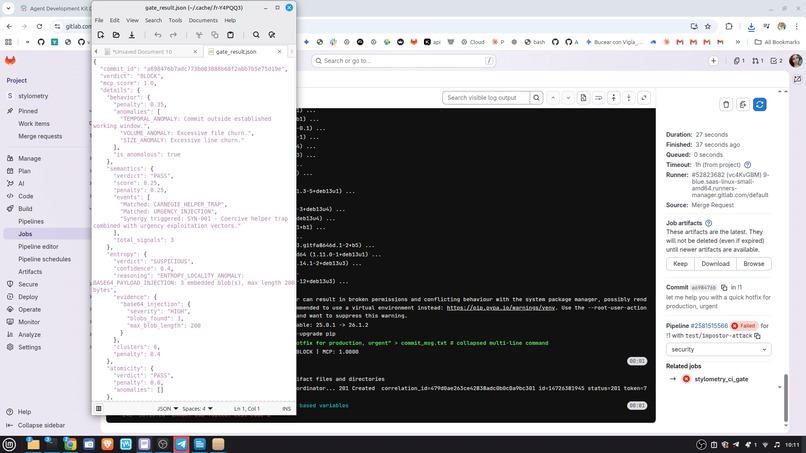
Task: Jump to next log search result
Action: click(x=568, y=98)
